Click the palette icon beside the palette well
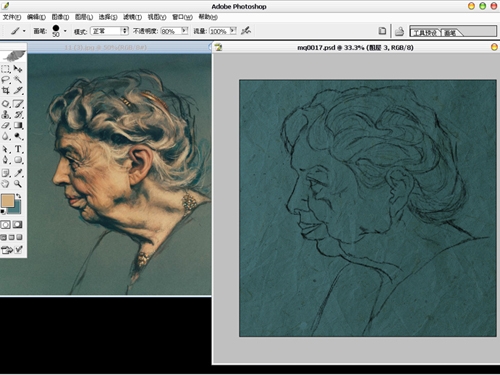Image resolution: width=500 pixels, height=375 pixels. [399, 31]
